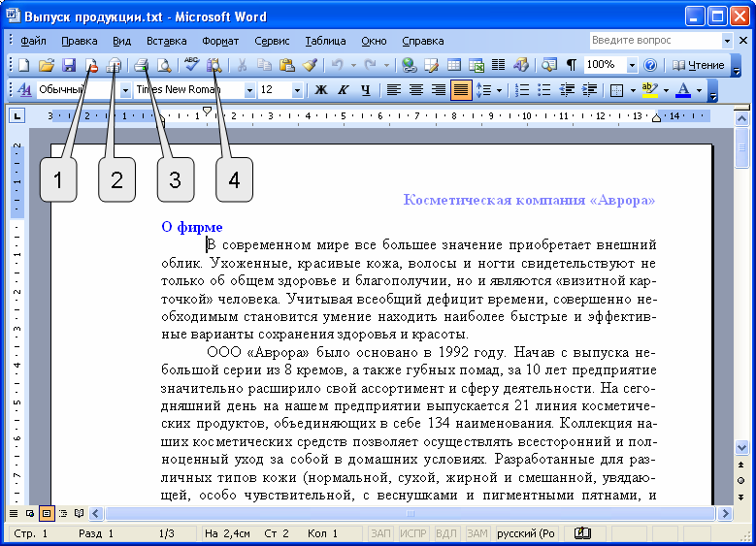Paste from the clipboard
This screenshot has height=546, width=756.
(286, 65)
